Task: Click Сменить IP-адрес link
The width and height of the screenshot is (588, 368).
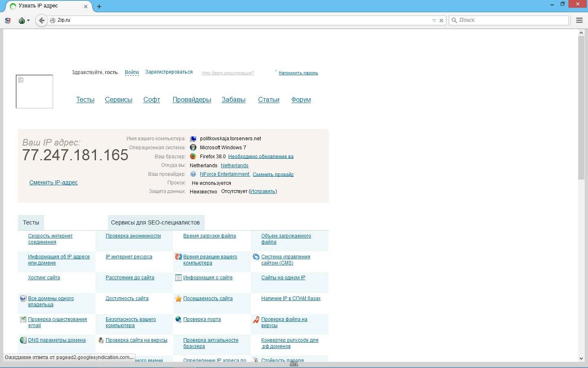Action: coord(53,182)
